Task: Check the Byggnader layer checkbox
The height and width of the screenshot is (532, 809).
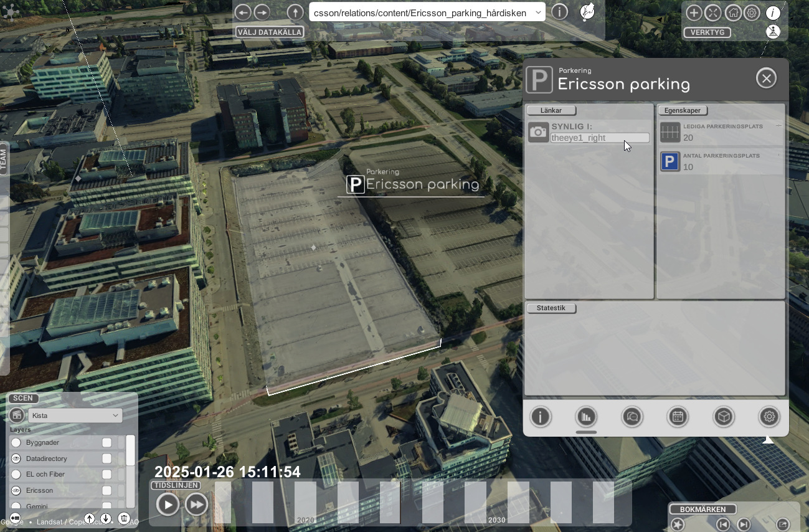Action: click(x=106, y=442)
